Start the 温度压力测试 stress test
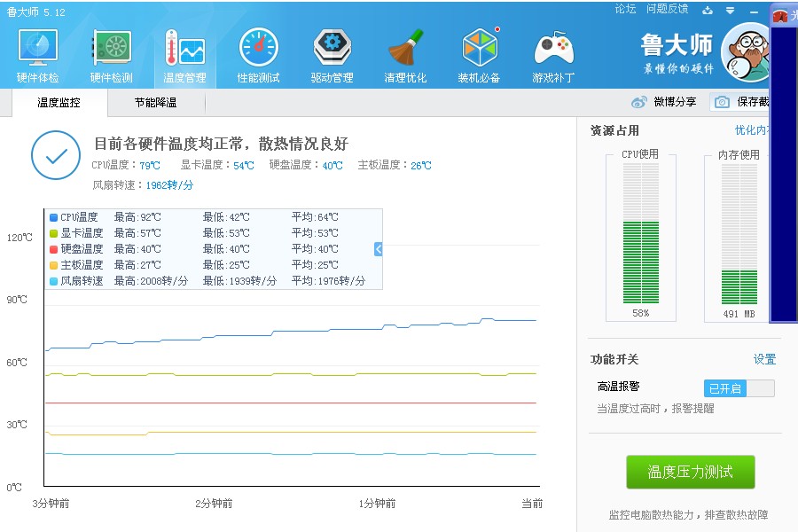The image size is (798, 532). point(690,472)
